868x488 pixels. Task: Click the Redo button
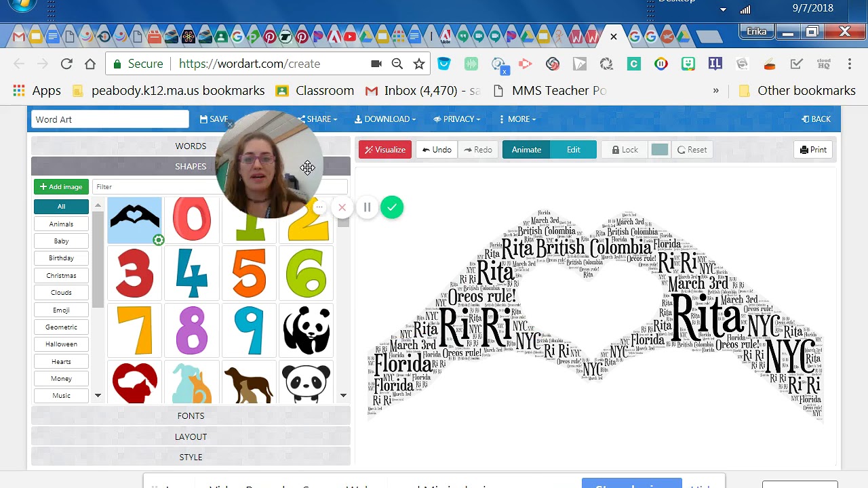(x=478, y=150)
